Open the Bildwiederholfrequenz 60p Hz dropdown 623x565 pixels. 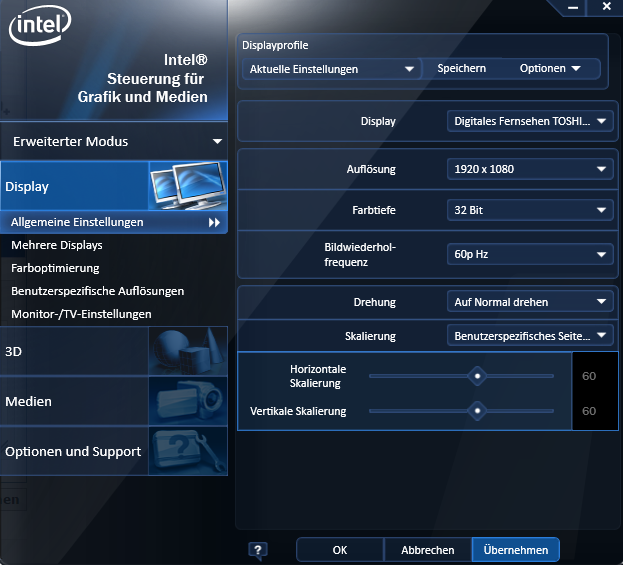530,254
